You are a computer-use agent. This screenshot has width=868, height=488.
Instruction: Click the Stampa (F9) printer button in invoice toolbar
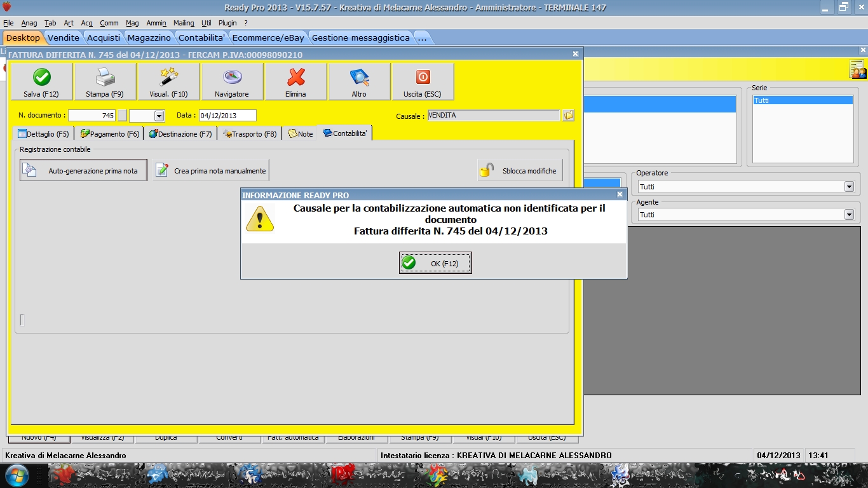click(x=105, y=81)
